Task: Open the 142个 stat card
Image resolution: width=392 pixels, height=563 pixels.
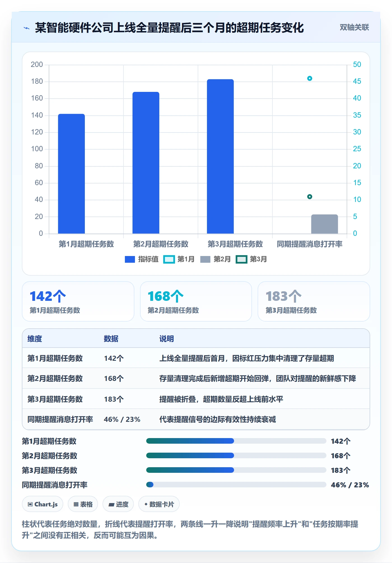Action: pos(78,301)
